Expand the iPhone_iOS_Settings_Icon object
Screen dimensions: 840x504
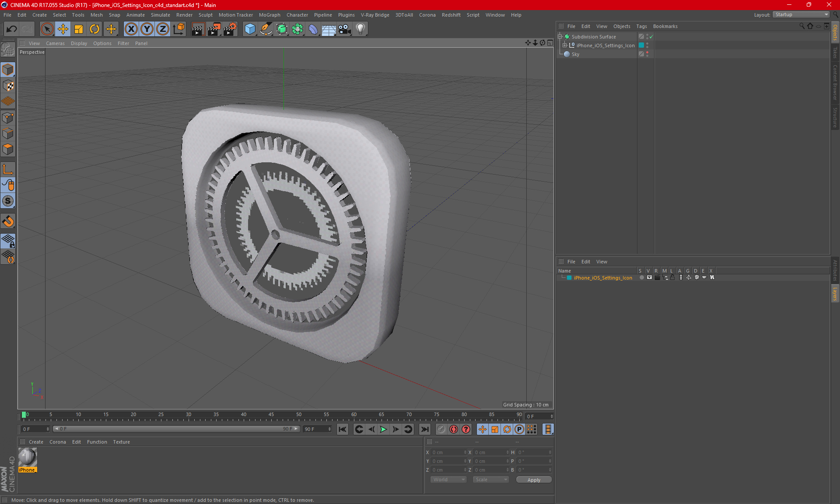tap(564, 45)
